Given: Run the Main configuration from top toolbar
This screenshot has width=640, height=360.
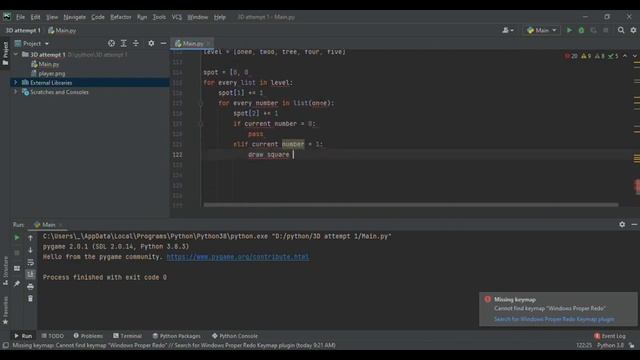Looking at the screenshot, I should (x=569, y=30).
